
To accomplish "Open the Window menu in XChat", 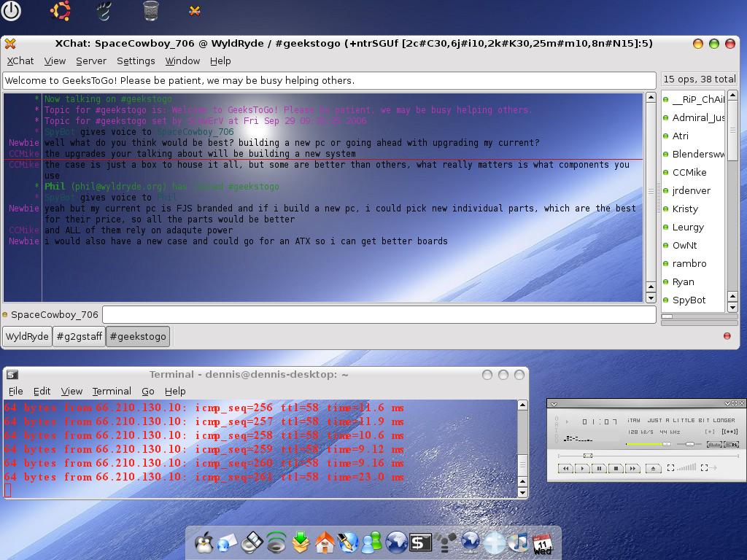I will coord(182,61).
